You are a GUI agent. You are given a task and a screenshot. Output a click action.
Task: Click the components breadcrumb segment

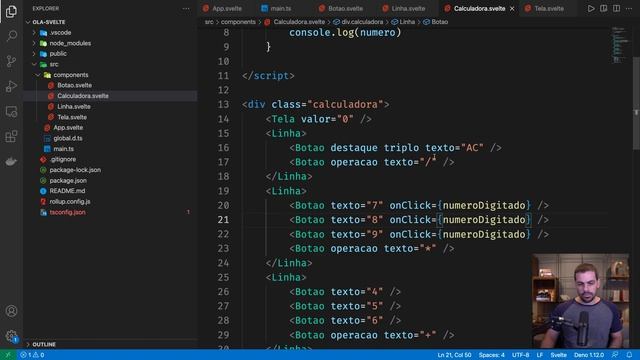(238, 22)
